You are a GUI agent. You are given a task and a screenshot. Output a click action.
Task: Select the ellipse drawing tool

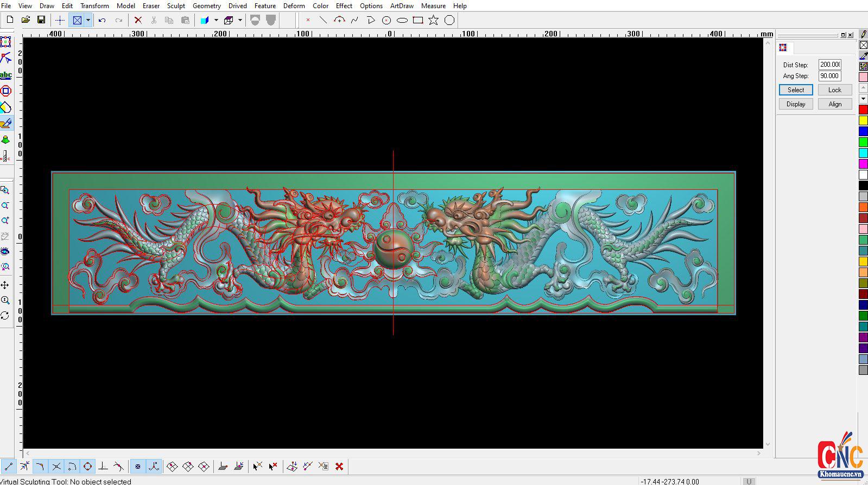coord(402,20)
